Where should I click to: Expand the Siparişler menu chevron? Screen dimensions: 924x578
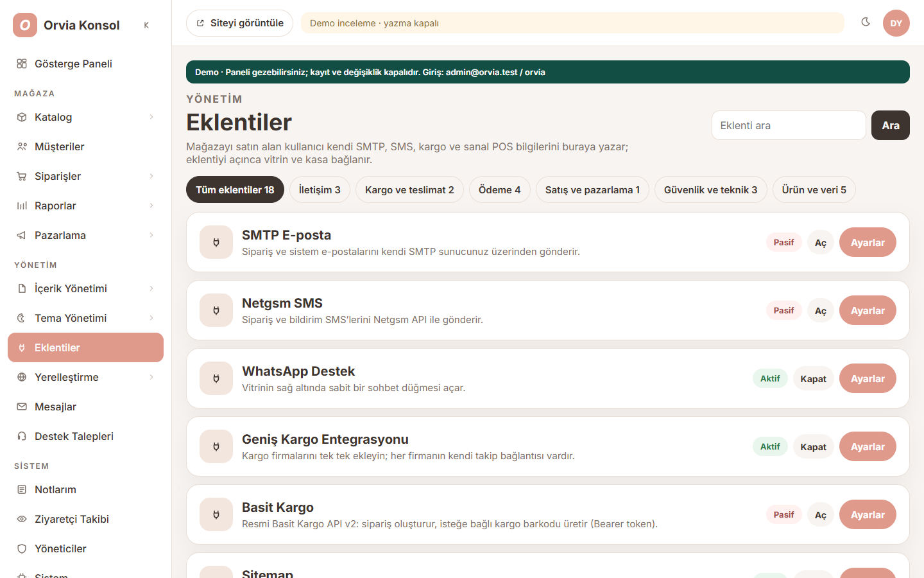151,176
